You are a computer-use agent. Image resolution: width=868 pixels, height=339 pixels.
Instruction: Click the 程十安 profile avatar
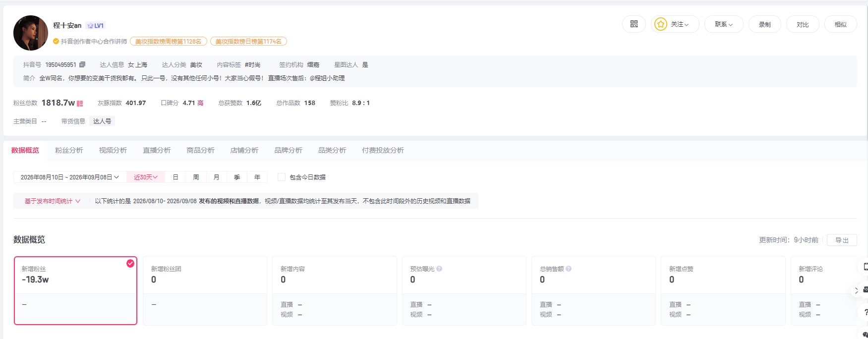point(31,33)
